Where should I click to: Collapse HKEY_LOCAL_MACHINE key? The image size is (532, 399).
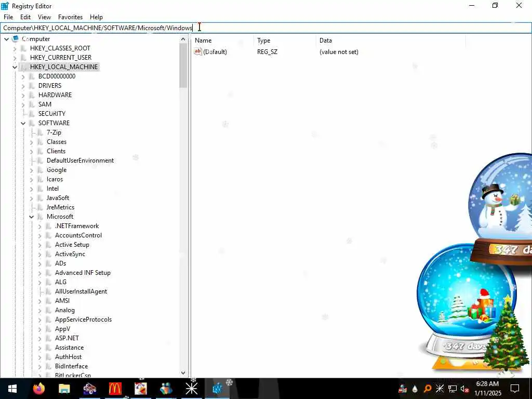[x=15, y=67]
